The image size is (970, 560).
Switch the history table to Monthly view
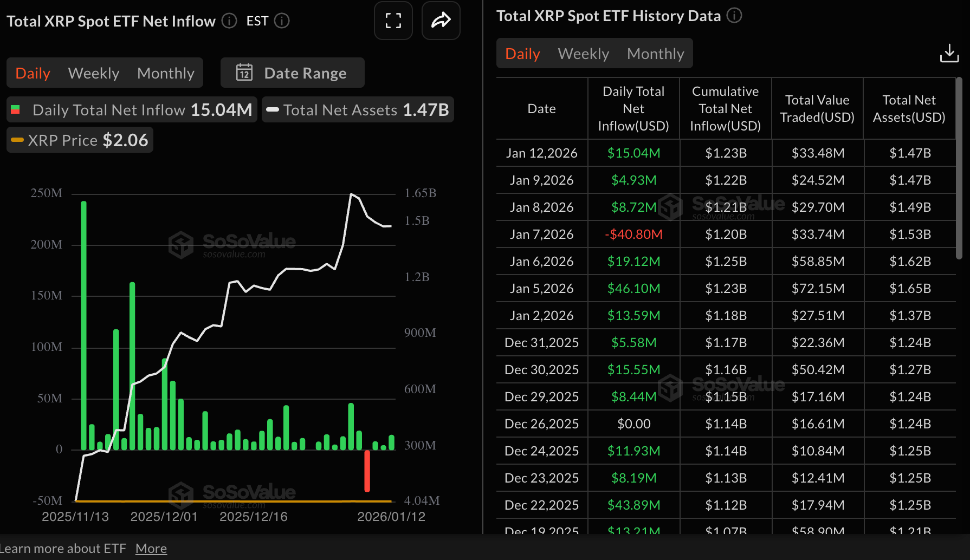coord(655,53)
